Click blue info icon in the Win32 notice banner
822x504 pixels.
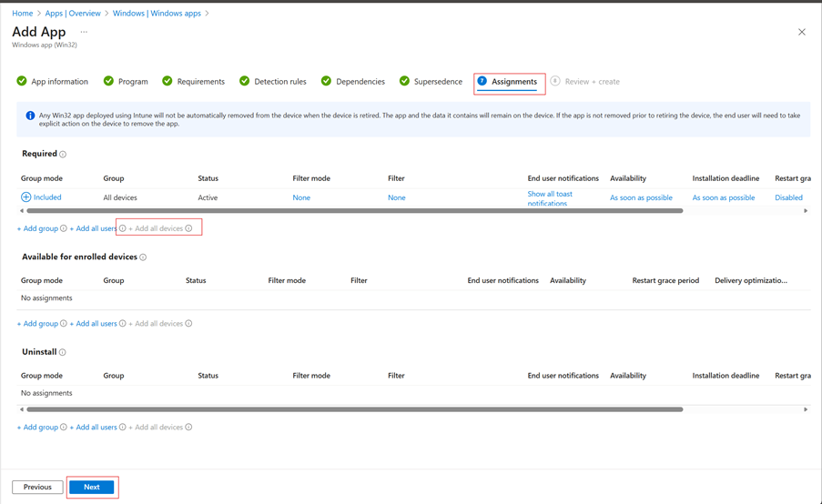coord(30,116)
